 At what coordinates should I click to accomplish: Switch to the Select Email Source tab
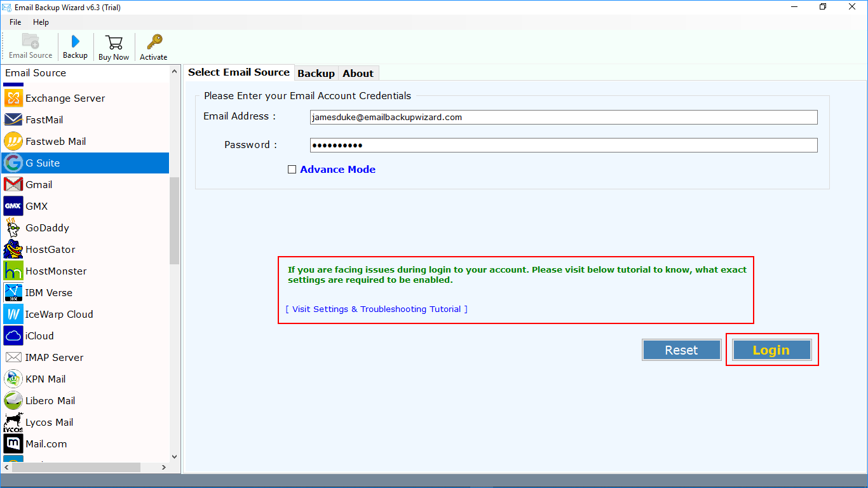[x=239, y=72]
